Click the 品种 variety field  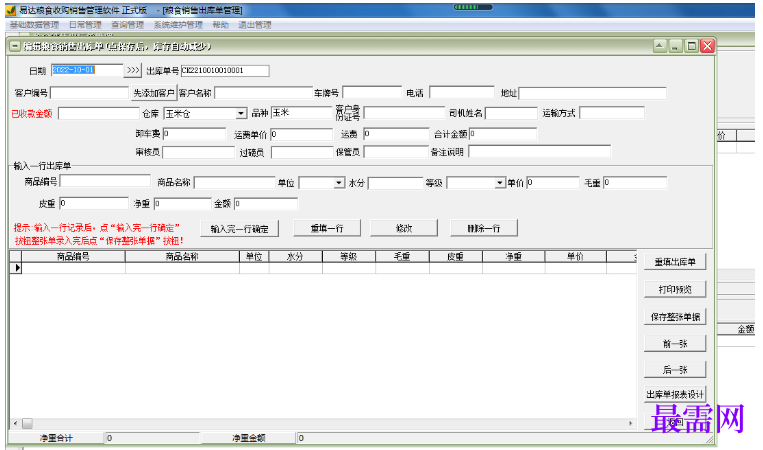302,113
